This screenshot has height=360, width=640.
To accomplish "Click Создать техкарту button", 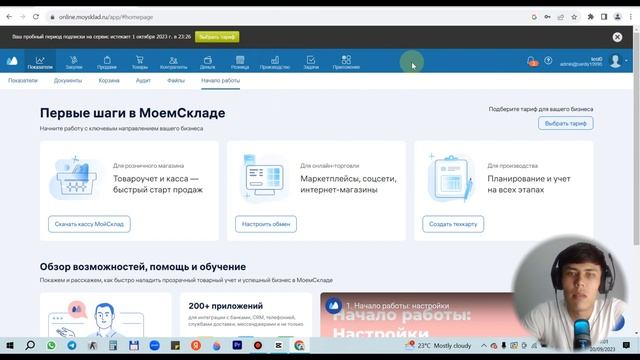I will click(453, 224).
